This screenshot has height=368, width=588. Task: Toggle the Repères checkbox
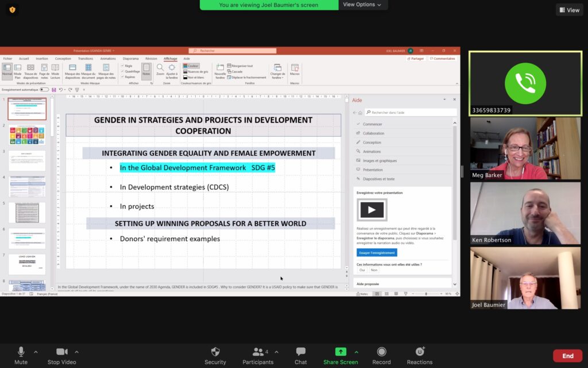128,77
